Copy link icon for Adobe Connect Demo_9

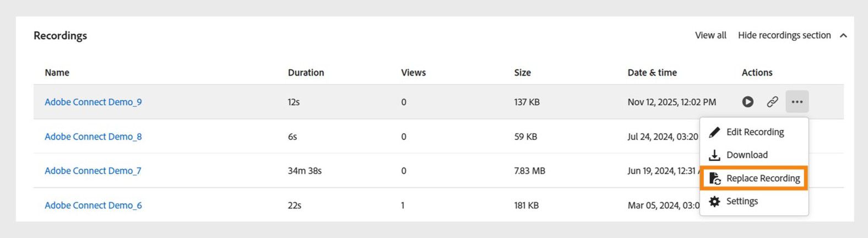point(772,102)
